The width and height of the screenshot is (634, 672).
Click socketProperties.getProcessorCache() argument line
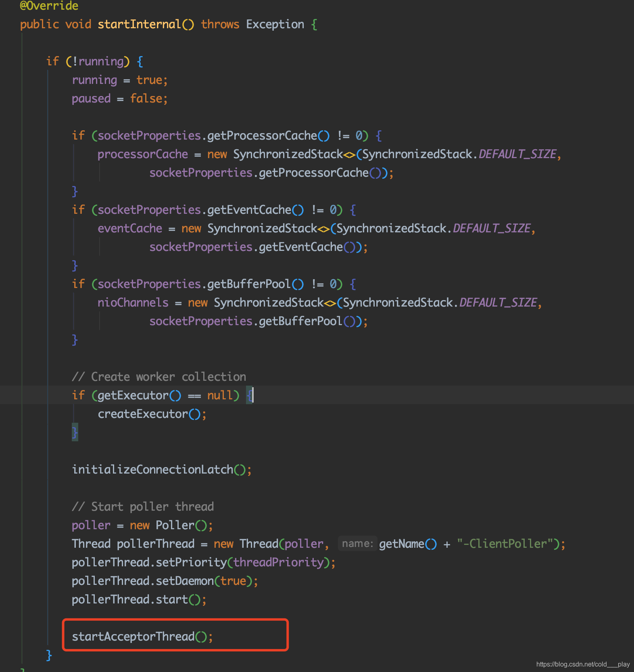(x=271, y=173)
